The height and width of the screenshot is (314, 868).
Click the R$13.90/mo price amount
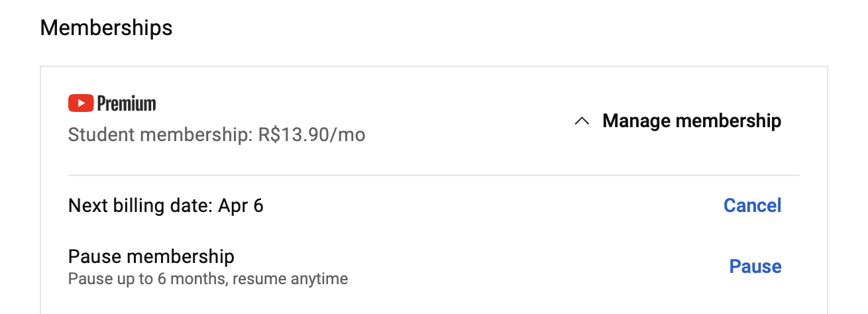(312, 135)
